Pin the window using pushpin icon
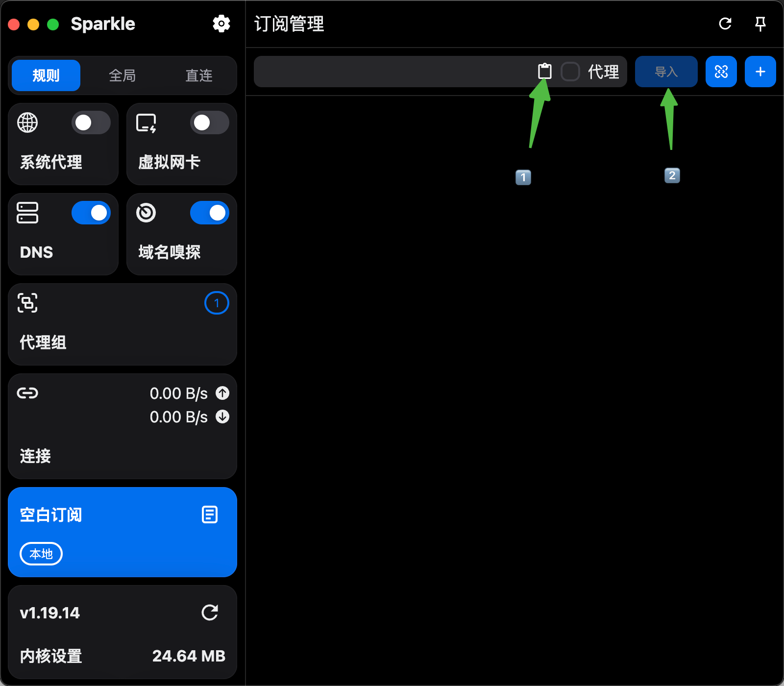Screen dimensions: 784x686 point(760,24)
